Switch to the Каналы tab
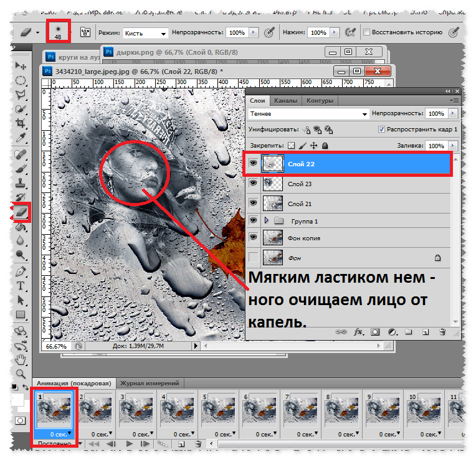 [285, 100]
